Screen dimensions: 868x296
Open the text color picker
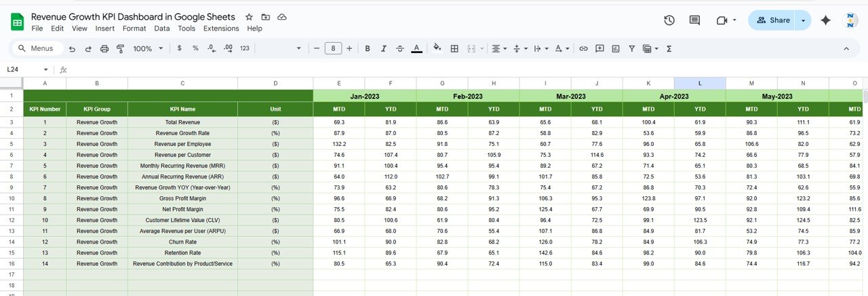416,49
